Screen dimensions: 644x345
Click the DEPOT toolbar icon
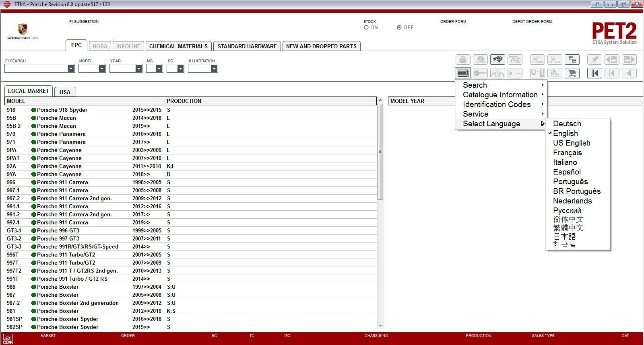tap(555, 60)
